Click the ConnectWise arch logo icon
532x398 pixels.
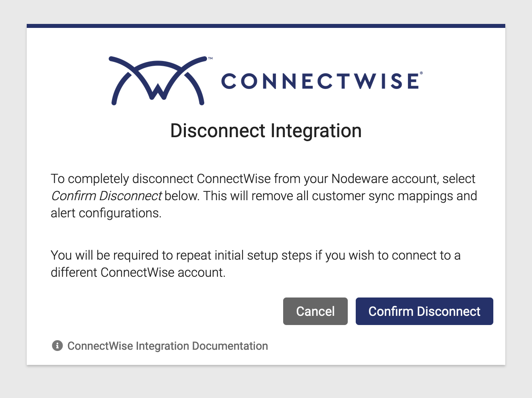(x=158, y=81)
